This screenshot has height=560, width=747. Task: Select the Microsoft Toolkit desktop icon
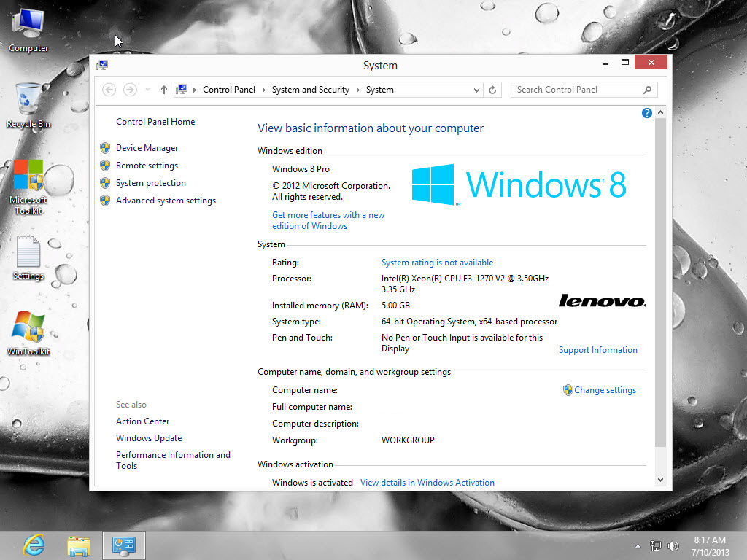tap(28, 187)
